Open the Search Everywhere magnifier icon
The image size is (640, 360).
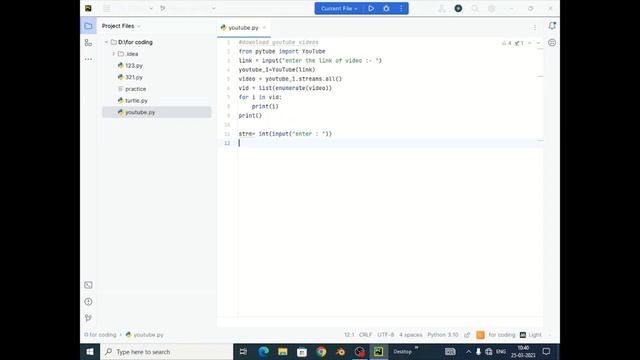[x=475, y=8]
